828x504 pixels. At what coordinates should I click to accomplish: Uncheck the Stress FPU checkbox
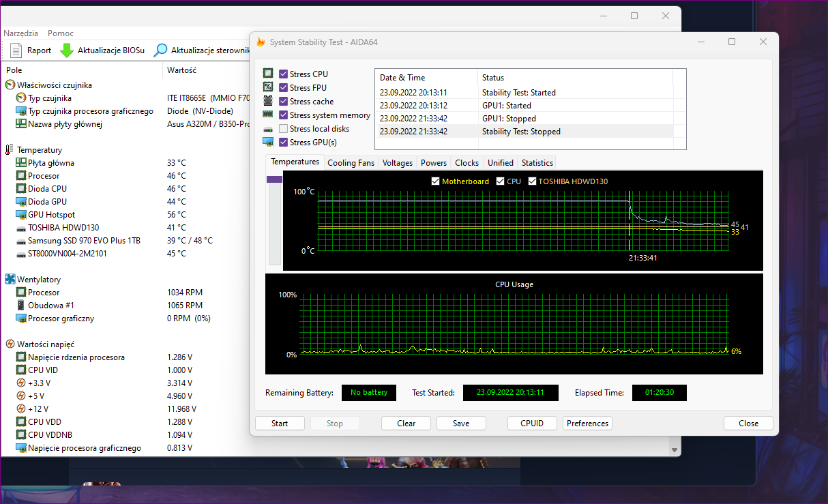[284, 87]
